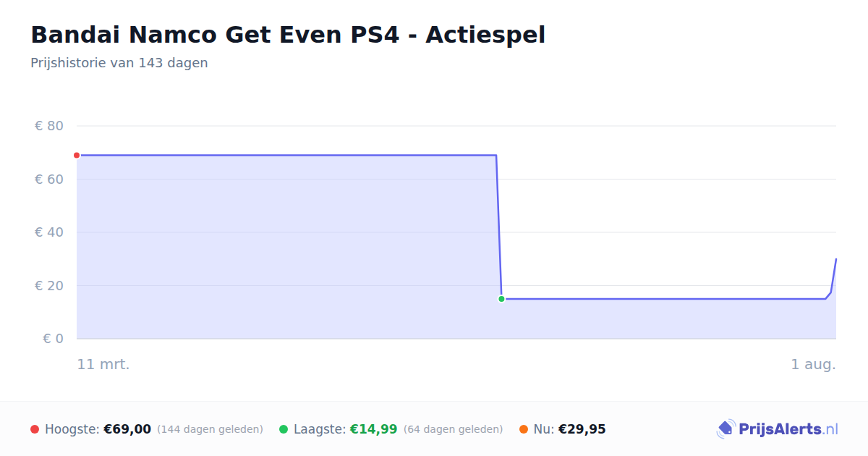Click the € 40 y-axis label
Image resolution: width=868 pixels, height=456 pixels.
coord(49,232)
